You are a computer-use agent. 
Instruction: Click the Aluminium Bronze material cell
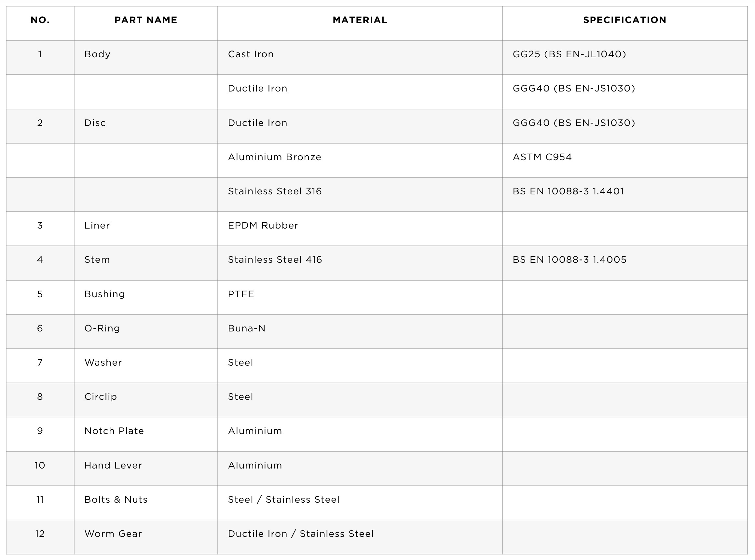click(360, 160)
